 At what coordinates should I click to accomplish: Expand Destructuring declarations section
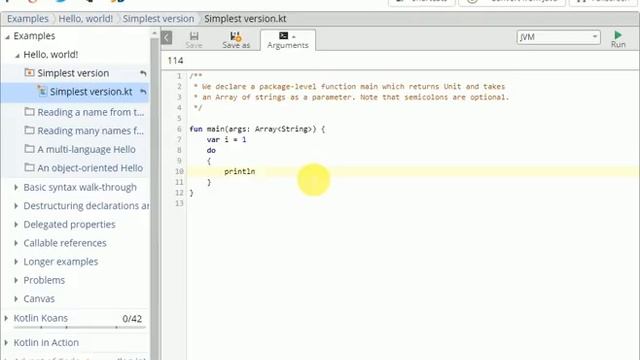16,206
